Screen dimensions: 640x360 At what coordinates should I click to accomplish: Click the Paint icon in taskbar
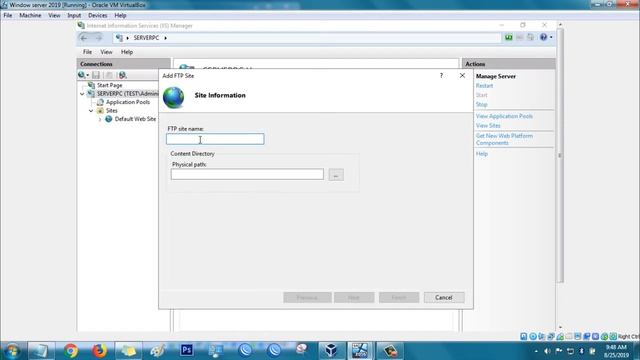click(x=157, y=351)
